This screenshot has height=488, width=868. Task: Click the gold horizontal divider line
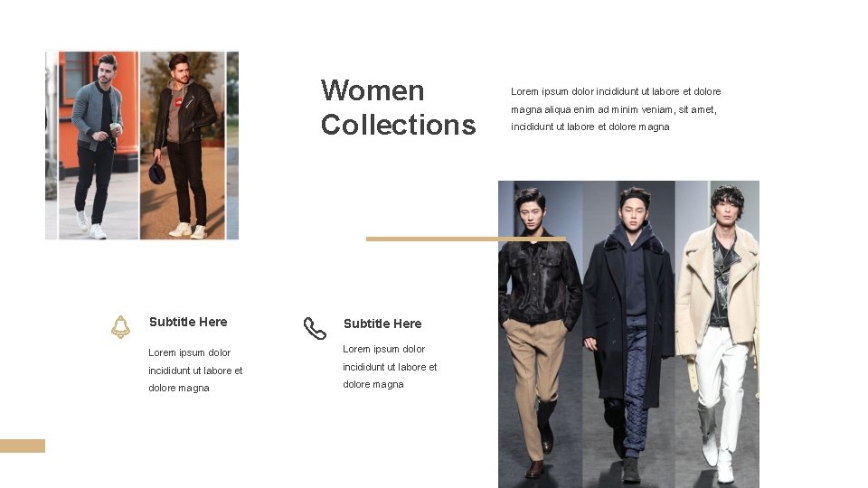(x=467, y=239)
